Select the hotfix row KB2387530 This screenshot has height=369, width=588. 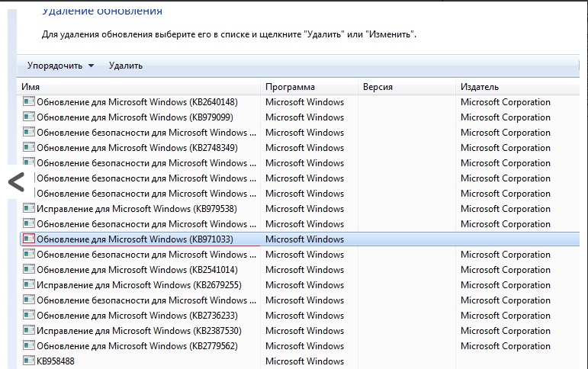click(139, 331)
